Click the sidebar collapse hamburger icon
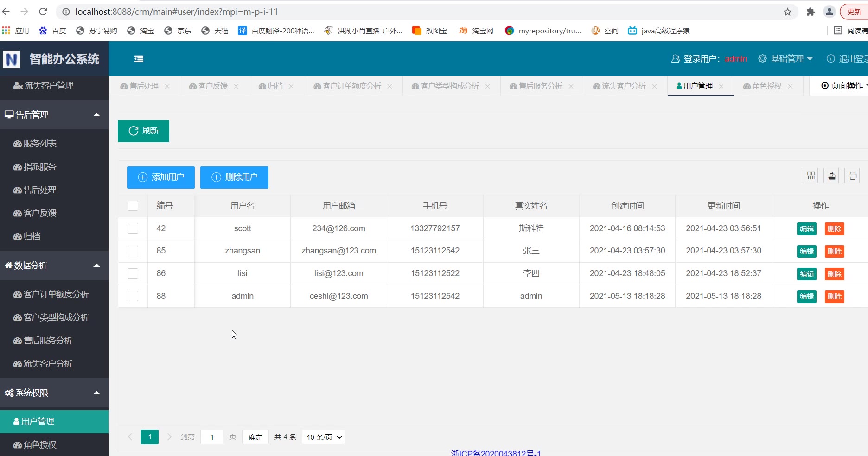868x456 pixels. pos(139,59)
